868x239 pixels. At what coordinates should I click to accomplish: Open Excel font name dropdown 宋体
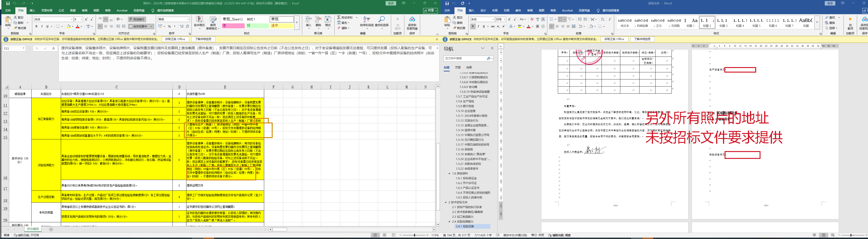pyautogui.click(x=71, y=19)
